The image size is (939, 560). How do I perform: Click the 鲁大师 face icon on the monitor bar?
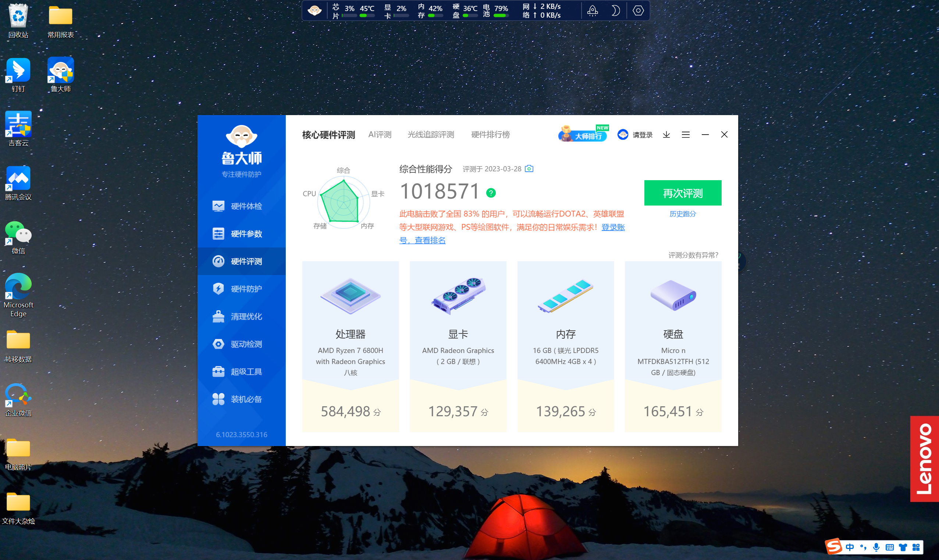click(314, 10)
